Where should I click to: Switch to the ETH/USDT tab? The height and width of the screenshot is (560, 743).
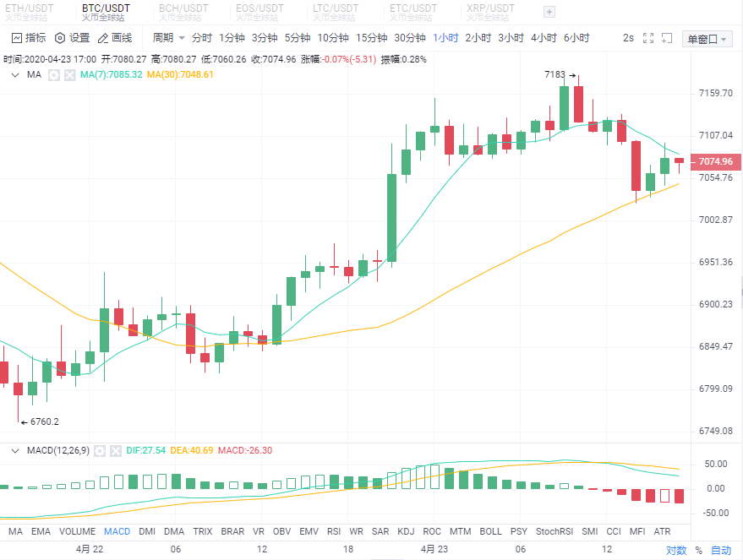click(31, 10)
